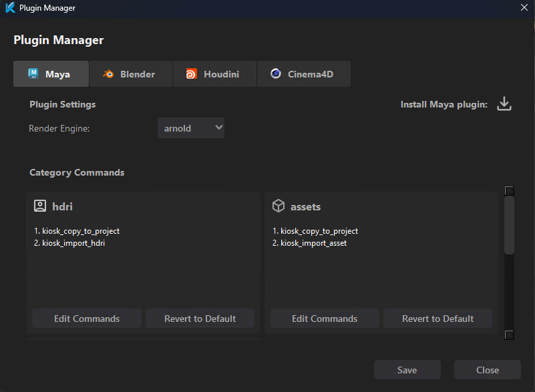Select arnold from the render engine selector
The width and height of the screenshot is (535, 392).
[191, 128]
